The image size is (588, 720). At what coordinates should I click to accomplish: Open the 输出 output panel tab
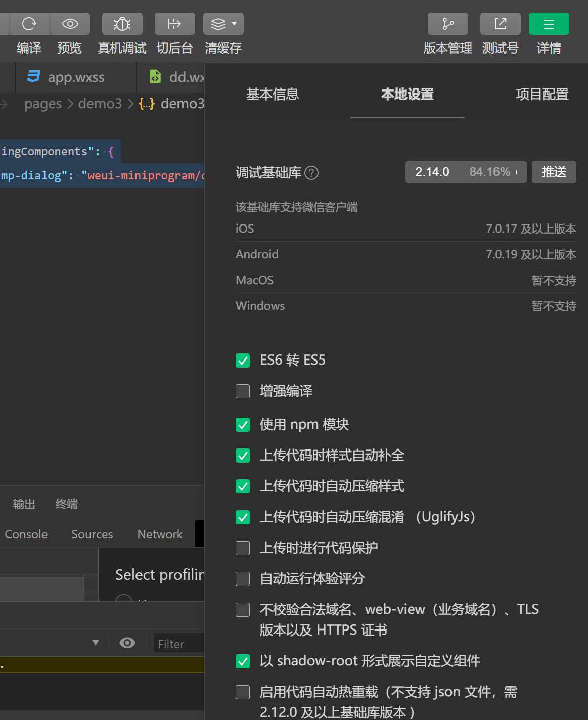(24, 504)
